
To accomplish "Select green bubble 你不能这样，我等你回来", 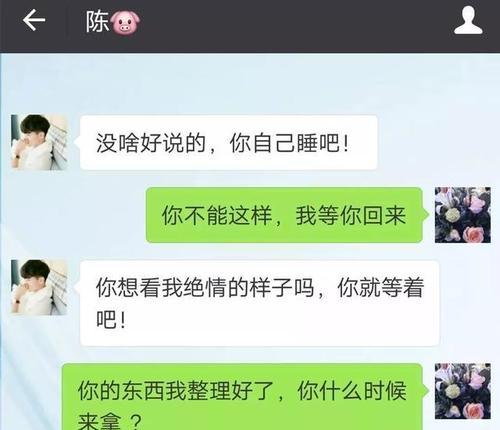I will coord(284,215).
